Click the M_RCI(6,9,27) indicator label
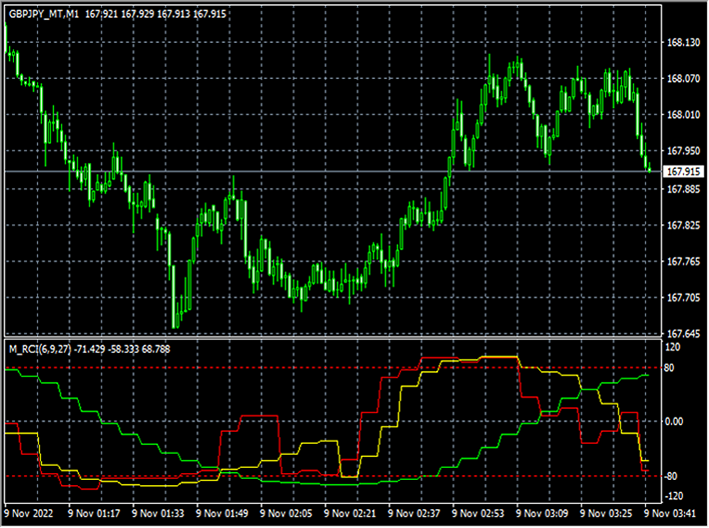 click(40, 349)
